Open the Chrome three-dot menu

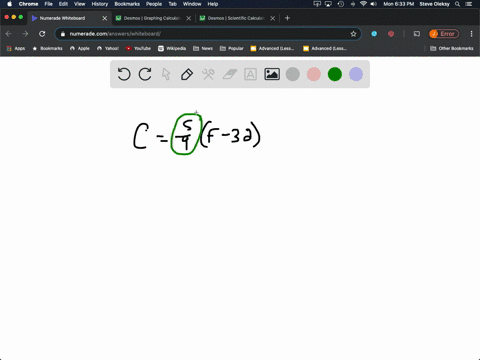[471, 34]
